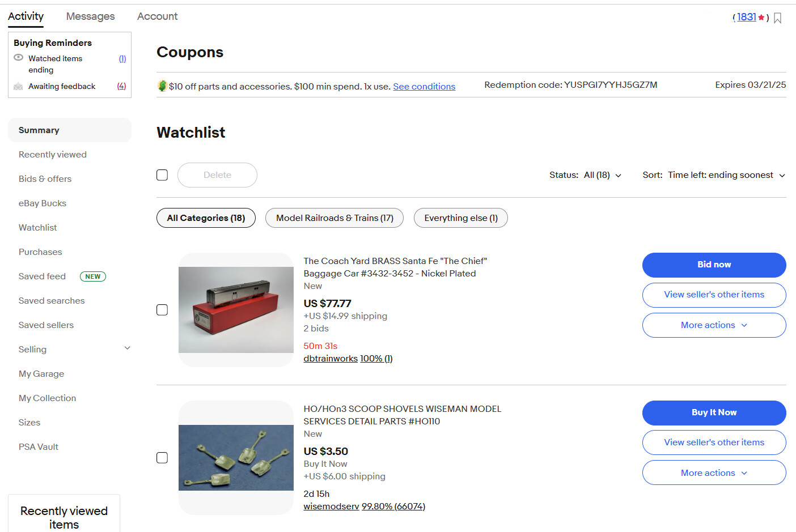Click the NEW badge next to Saved feed
The height and width of the screenshot is (532, 796).
tap(93, 276)
